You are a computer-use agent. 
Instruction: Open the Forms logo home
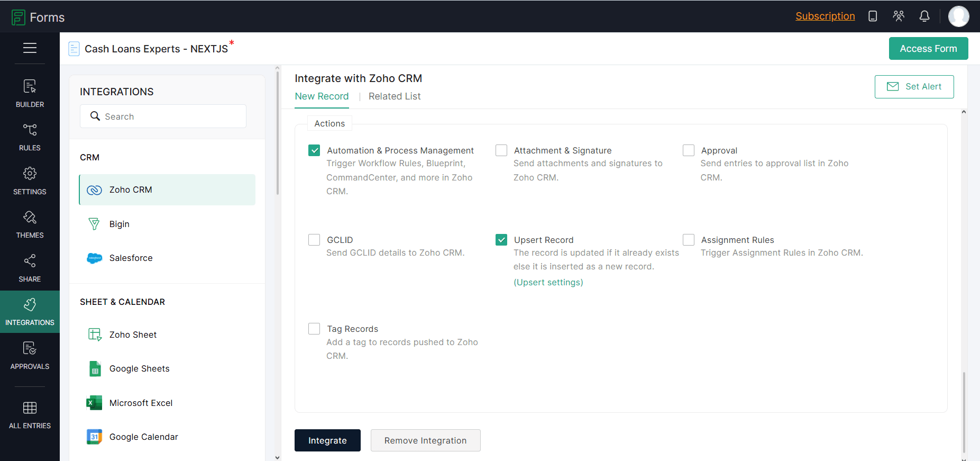38,17
